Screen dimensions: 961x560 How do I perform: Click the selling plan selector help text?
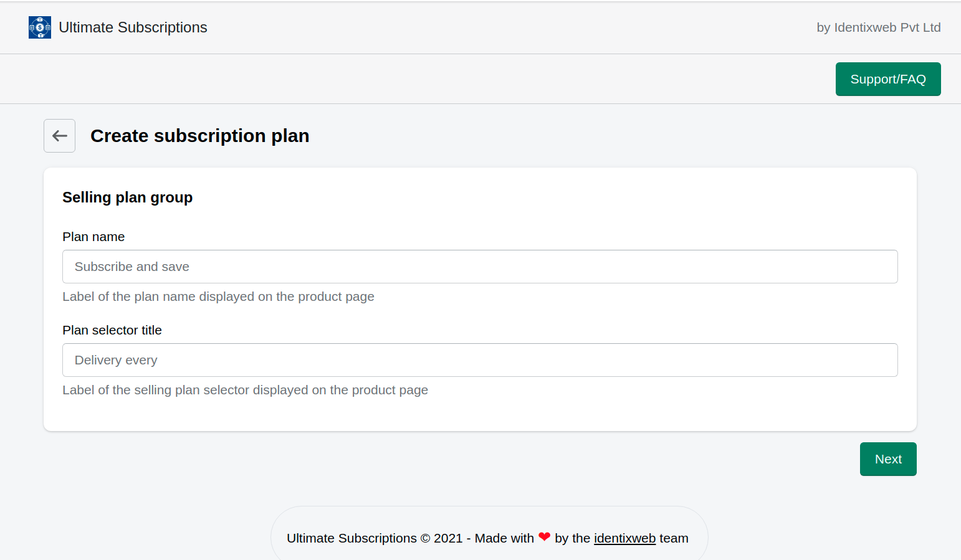point(245,390)
